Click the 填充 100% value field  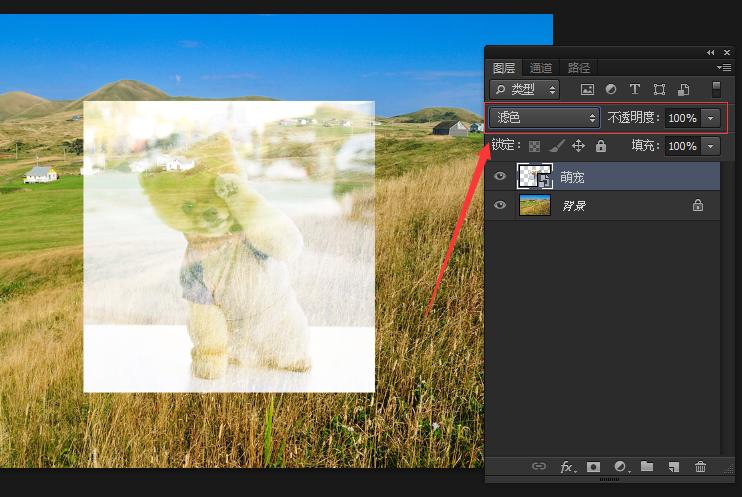tap(683, 146)
